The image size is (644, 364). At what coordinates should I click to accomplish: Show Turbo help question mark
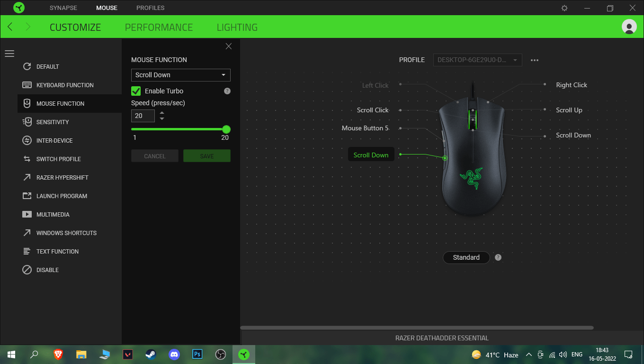tap(227, 91)
